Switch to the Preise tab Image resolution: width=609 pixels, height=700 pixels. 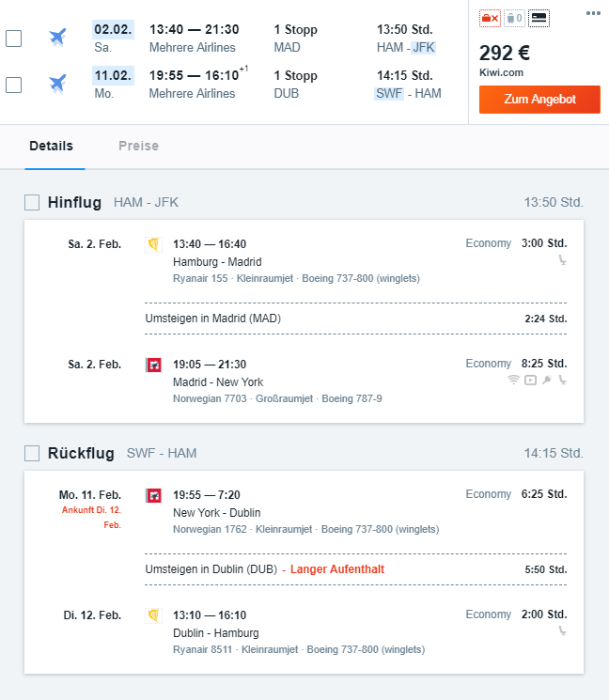coord(138,146)
